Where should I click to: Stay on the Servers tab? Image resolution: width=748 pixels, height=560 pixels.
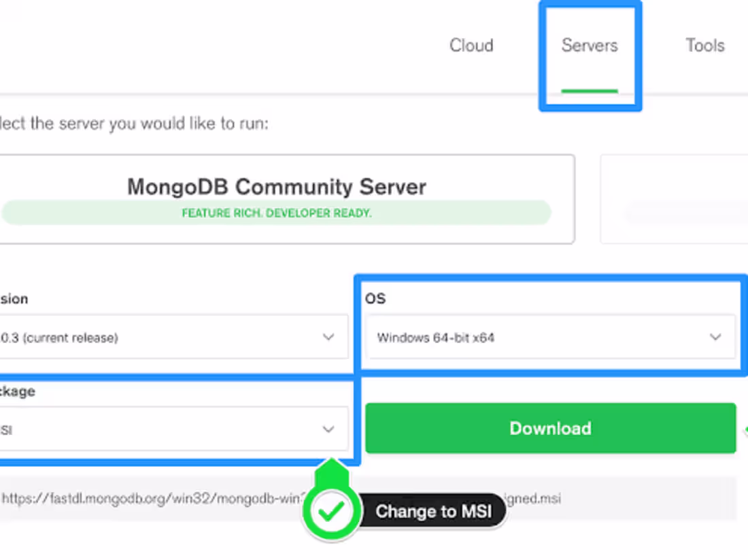[x=590, y=45]
